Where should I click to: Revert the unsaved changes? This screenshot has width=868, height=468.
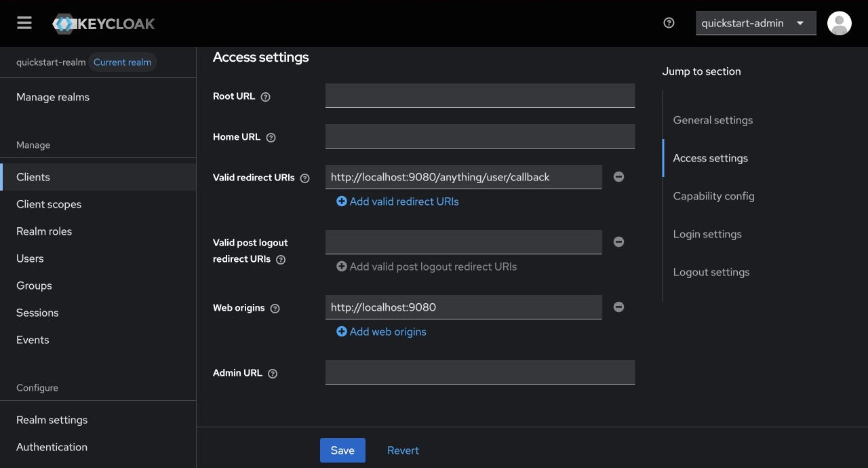(x=403, y=450)
